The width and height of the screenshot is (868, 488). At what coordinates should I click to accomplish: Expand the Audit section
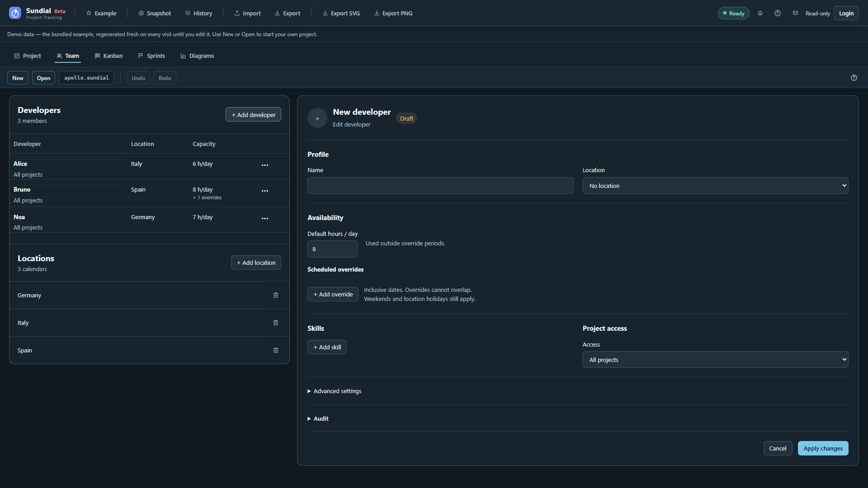point(318,418)
